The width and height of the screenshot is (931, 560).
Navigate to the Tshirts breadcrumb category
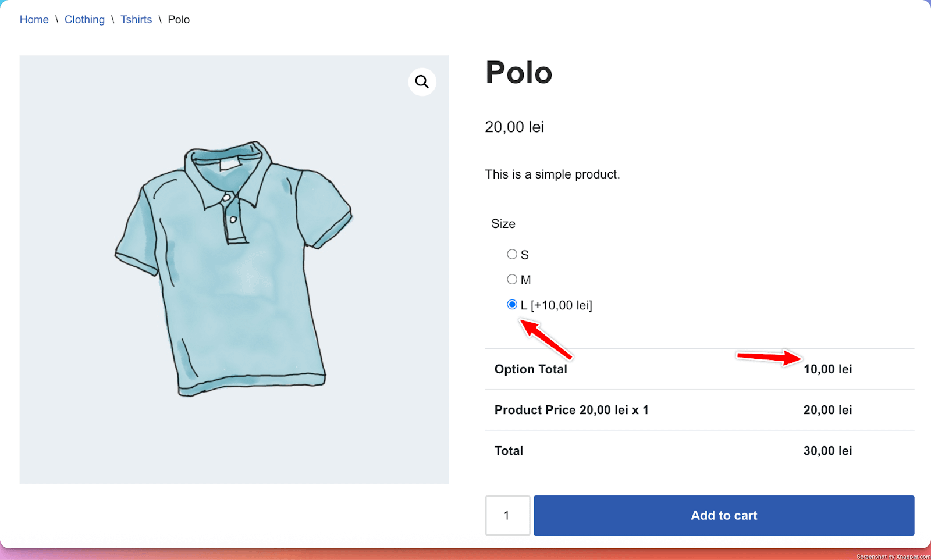tap(136, 20)
